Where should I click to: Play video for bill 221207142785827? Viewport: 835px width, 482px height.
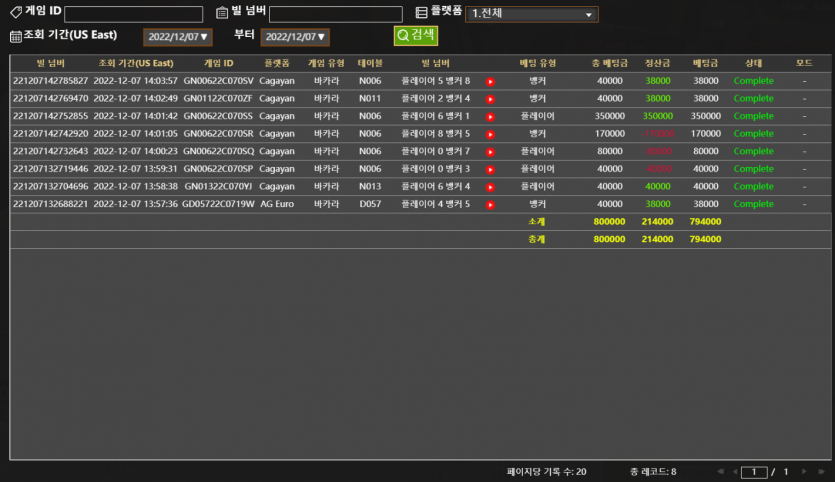pyautogui.click(x=490, y=81)
